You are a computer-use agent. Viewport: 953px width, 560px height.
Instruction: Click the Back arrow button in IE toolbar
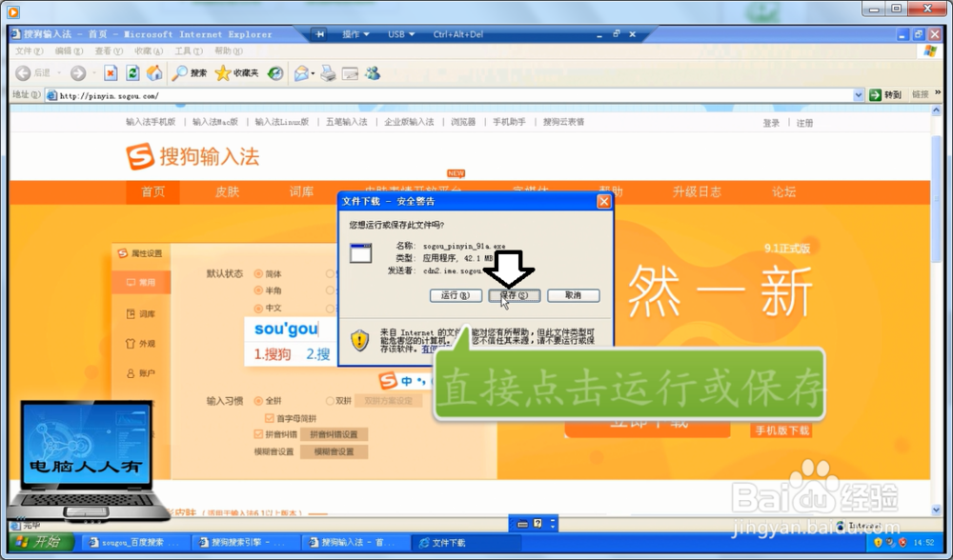click(x=23, y=73)
